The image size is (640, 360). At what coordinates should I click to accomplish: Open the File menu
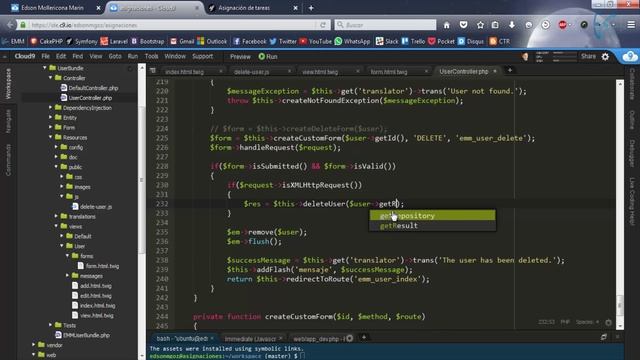[45, 56]
